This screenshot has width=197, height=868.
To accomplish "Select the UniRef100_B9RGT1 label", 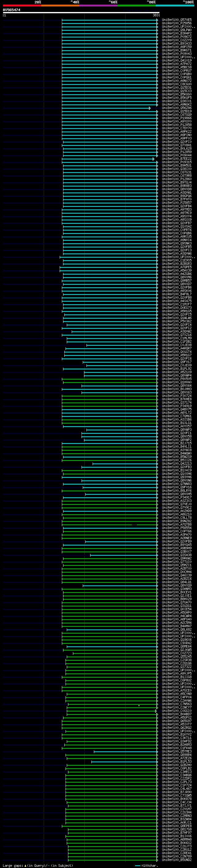I will (177, 50).
